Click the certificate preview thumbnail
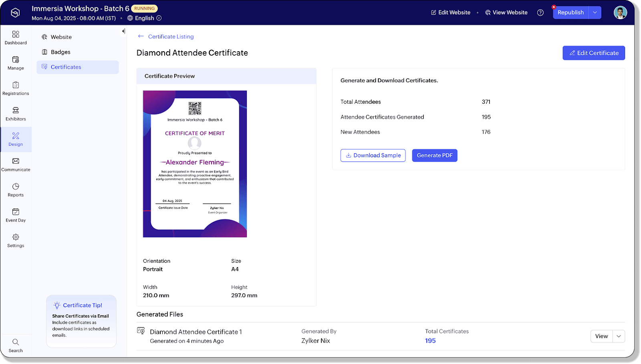Screen dimensions: 641x364 click(x=195, y=164)
